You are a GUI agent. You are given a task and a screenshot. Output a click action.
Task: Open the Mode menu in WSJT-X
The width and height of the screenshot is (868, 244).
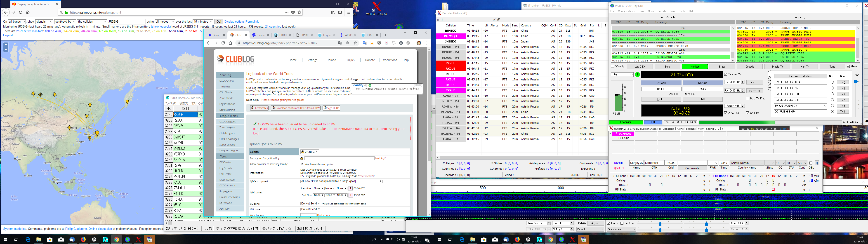(651, 11)
